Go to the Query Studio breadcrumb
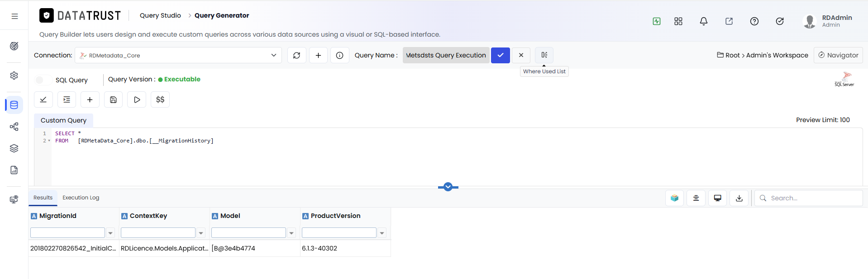Image resolution: width=868 pixels, height=279 pixels. (160, 15)
